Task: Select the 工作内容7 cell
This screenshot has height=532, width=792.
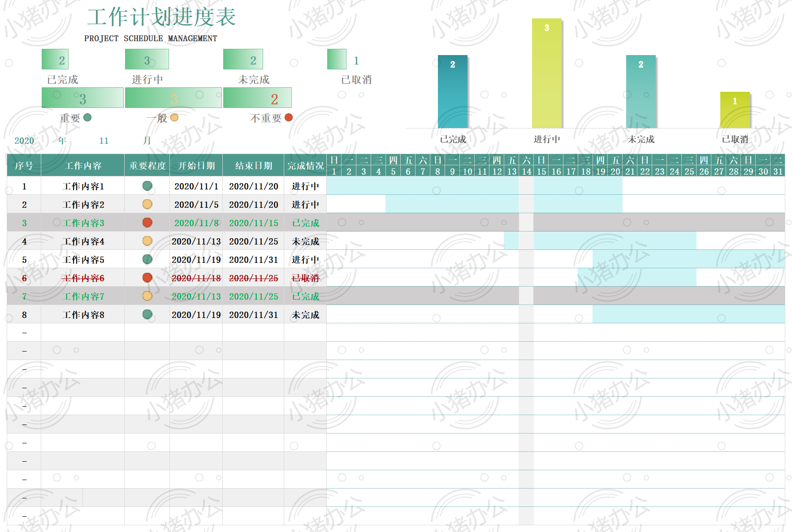Action: [x=82, y=296]
